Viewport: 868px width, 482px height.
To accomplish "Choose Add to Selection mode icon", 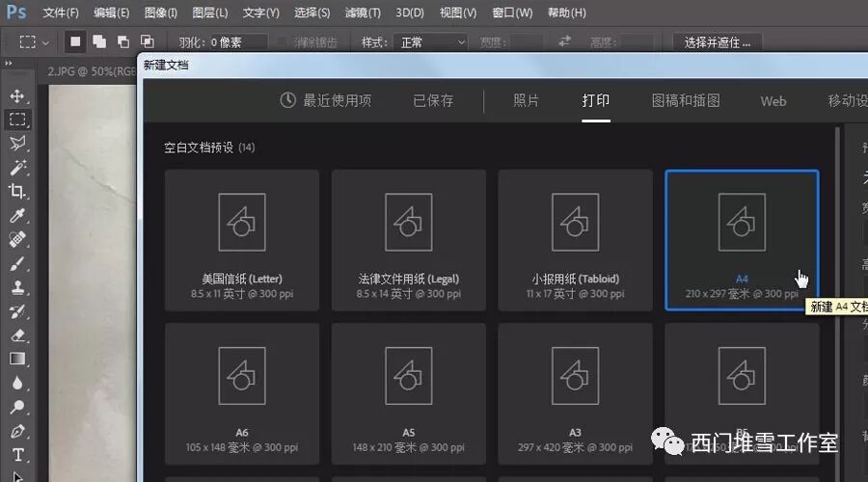I will point(99,41).
